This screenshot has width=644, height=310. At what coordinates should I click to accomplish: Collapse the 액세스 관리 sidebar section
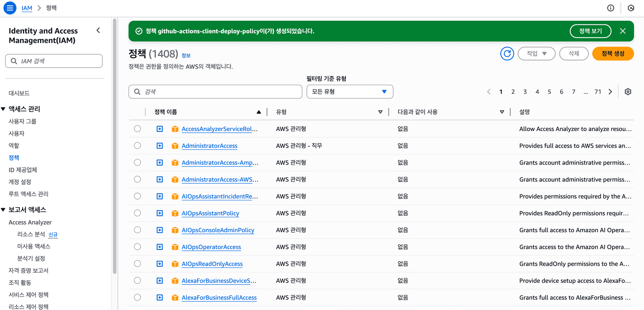pos(3,109)
